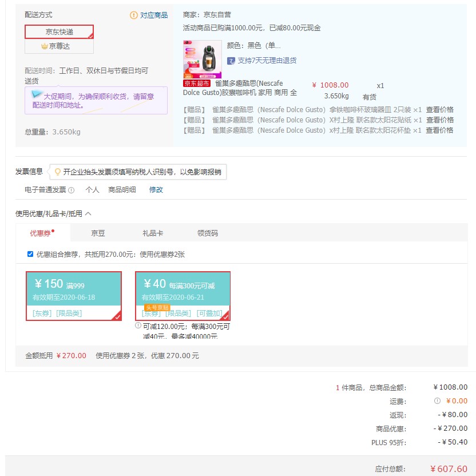
Task: Click the lightbulb tip icon in invoice notice
Action: point(57,172)
